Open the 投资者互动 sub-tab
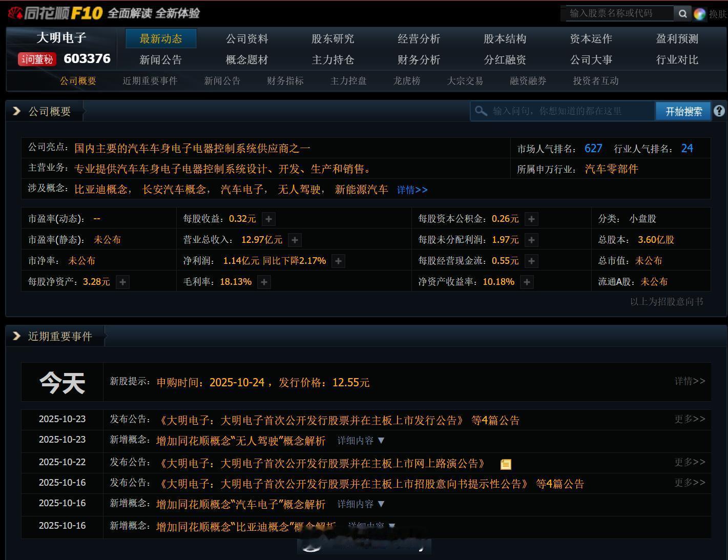The width and height of the screenshot is (728, 560). point(596,81)
